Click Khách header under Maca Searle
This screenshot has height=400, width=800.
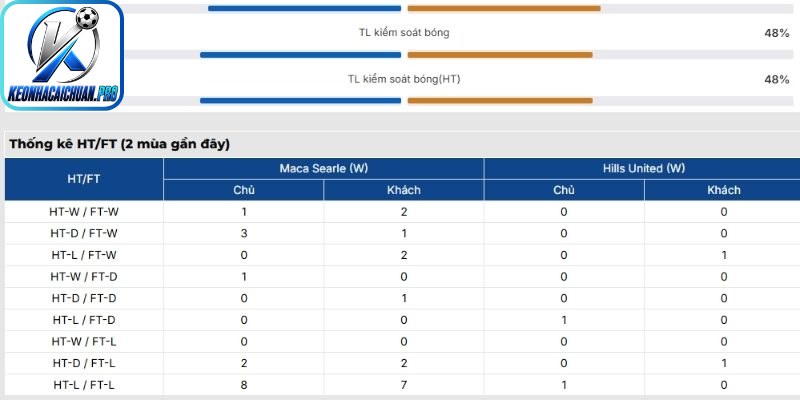(404, 190)
